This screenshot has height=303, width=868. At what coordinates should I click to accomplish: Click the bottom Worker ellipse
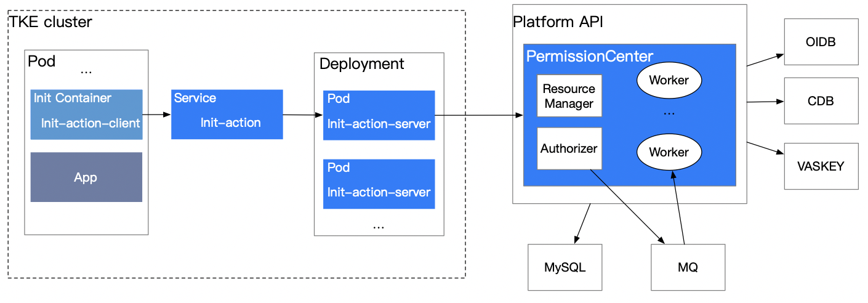(x=669, y=151)
